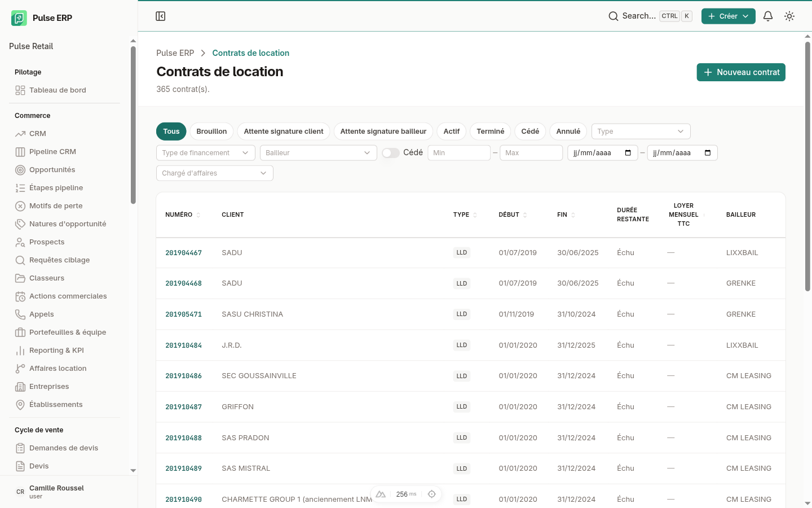
Task: Open Natures d'opportunité tag icon
Action: tap(20, 224)
